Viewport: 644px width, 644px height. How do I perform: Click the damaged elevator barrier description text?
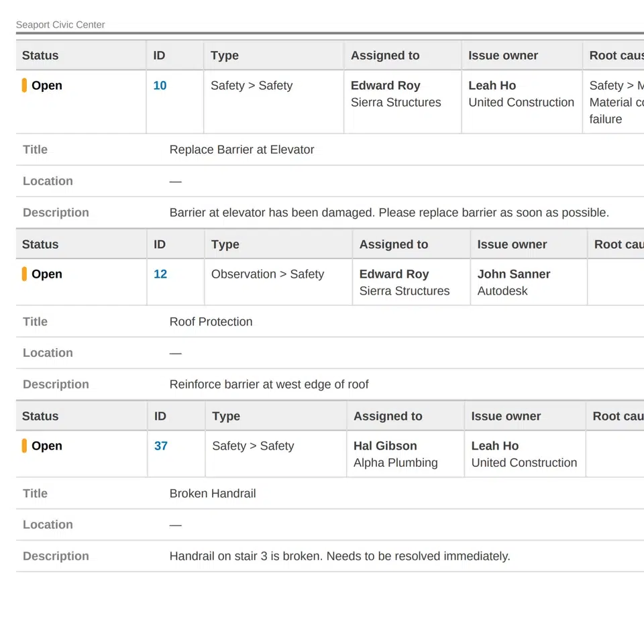pos(389,213)
